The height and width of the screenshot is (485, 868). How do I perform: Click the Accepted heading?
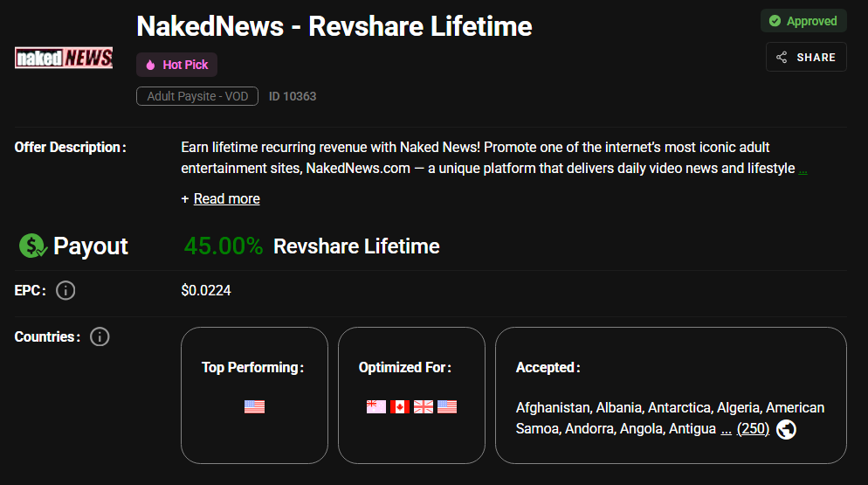point(548,368)
